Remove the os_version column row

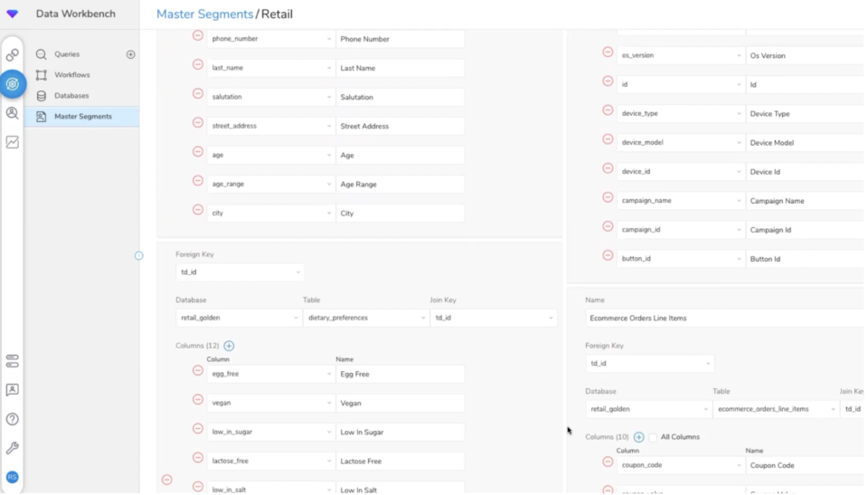tap(608, 52)
